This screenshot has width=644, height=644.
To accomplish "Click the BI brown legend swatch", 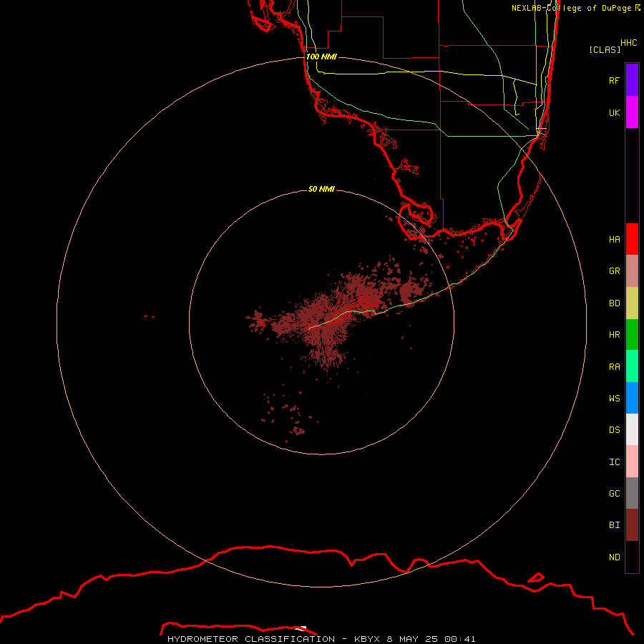I will point(632,525).
